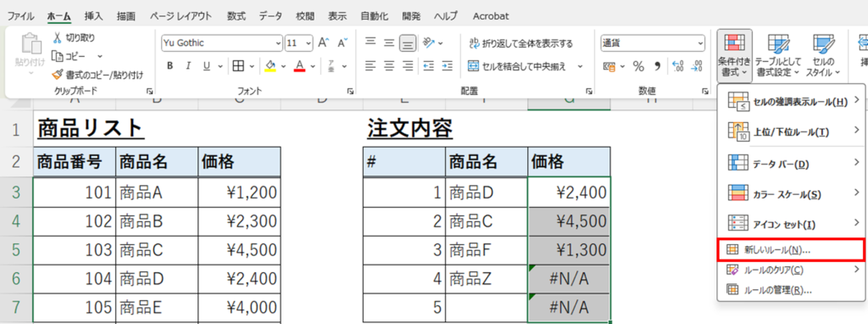This screenshot has width=868, height=324.
Task: Click the font color red A icon
Action: click(x=300, y=66)
